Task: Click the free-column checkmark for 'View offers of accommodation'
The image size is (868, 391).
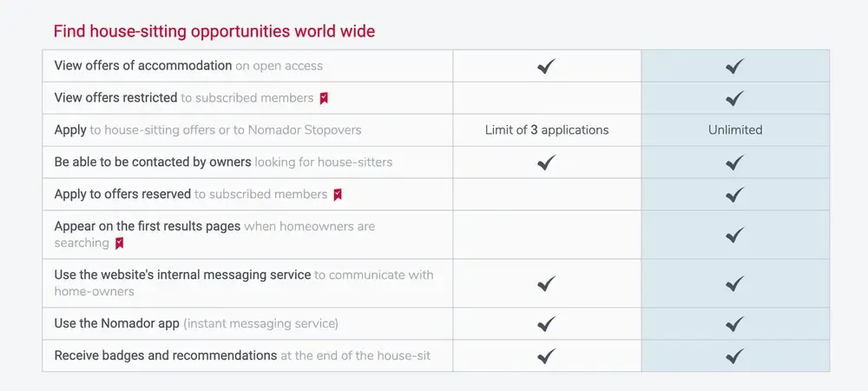Action: [546, 66]
